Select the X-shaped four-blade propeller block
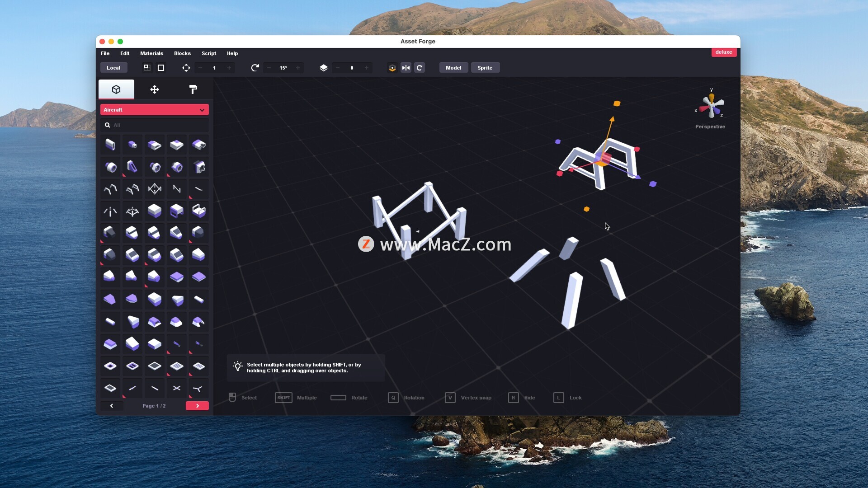 point(177,388)
